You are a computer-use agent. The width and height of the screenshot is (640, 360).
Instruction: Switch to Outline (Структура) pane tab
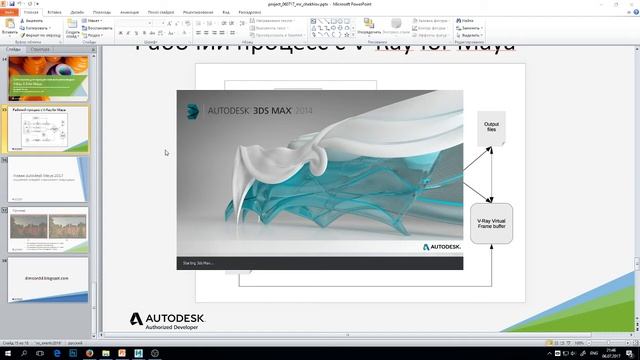(40, 49)
